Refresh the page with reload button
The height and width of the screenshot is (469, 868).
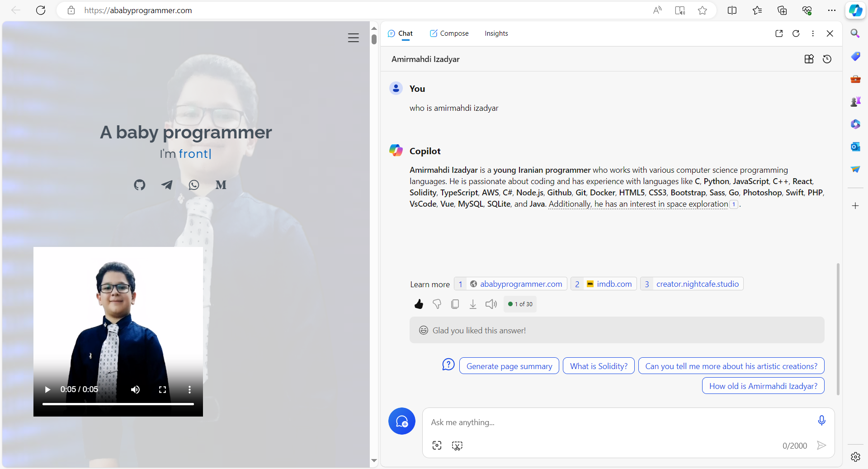[41, 10]
